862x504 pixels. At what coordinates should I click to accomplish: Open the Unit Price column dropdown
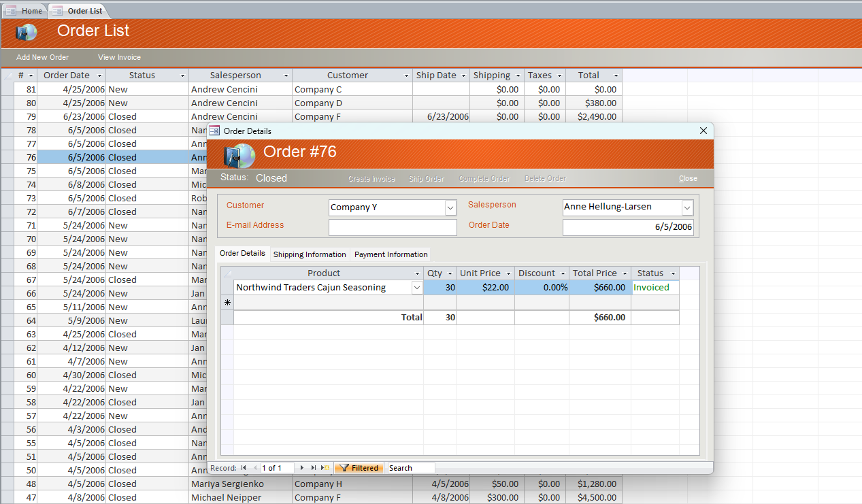[x=508, y=273]
